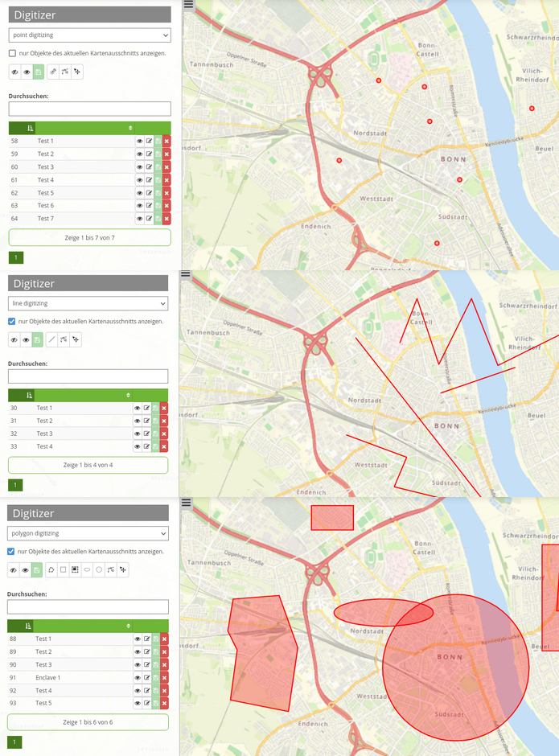
Task: Select the draw line tool
Action: pyautogui.click(x=52, y=340)
